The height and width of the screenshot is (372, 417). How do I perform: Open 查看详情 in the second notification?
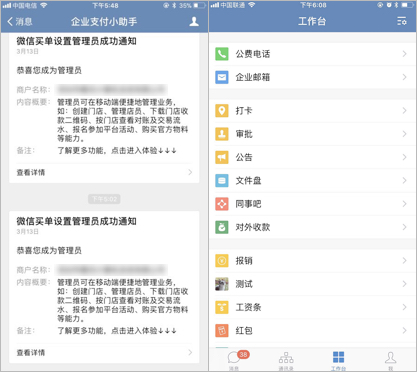[104, 352]
